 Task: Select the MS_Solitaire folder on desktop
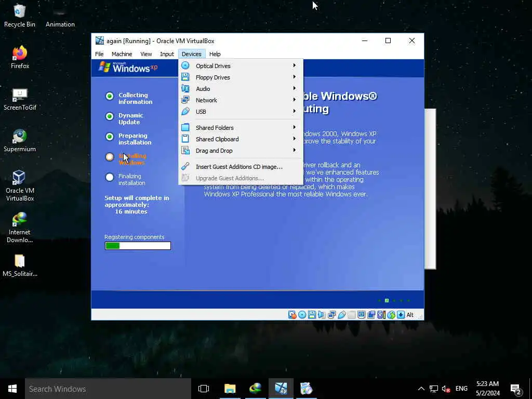click(x=20, y=265)
